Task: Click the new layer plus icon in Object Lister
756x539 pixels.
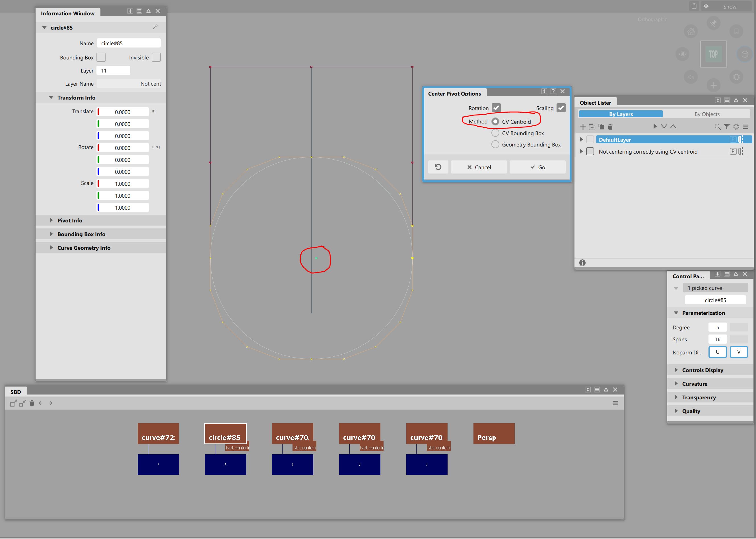Action: (x=583, y=127)
